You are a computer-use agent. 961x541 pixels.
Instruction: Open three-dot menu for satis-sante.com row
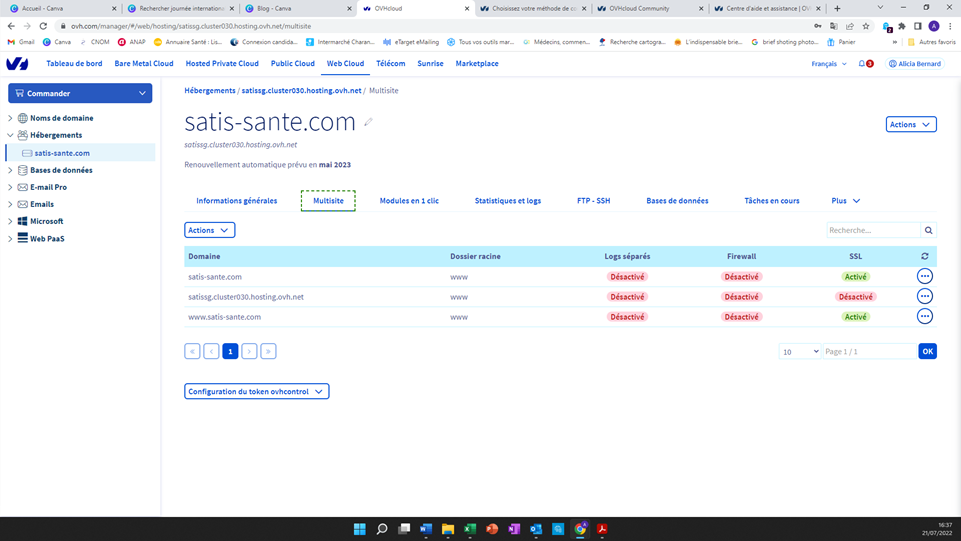point(924,277)
